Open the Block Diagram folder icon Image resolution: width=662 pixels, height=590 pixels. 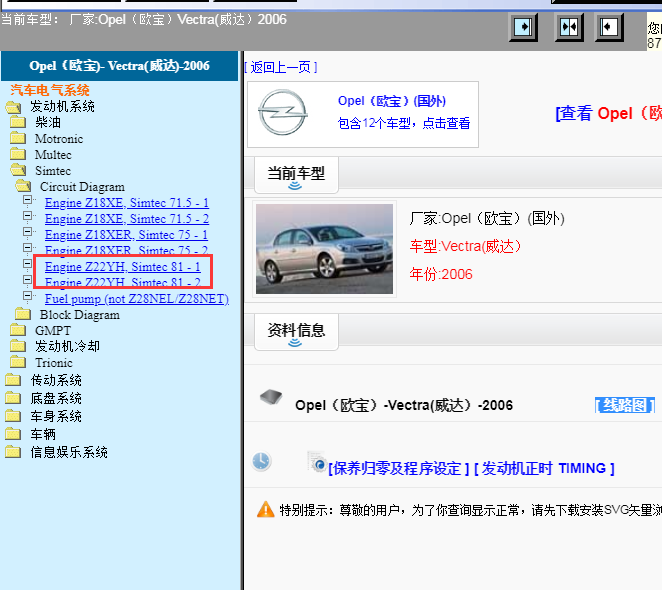23,314
